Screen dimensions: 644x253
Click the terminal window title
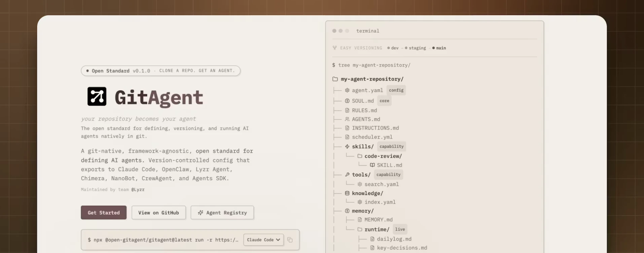(x=367, y=31)
